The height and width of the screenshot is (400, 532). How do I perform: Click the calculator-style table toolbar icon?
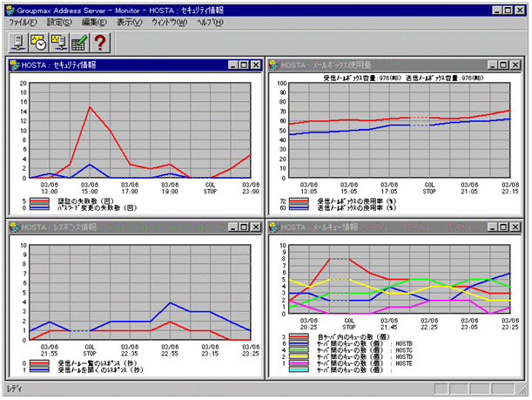[x=79, y=42]
